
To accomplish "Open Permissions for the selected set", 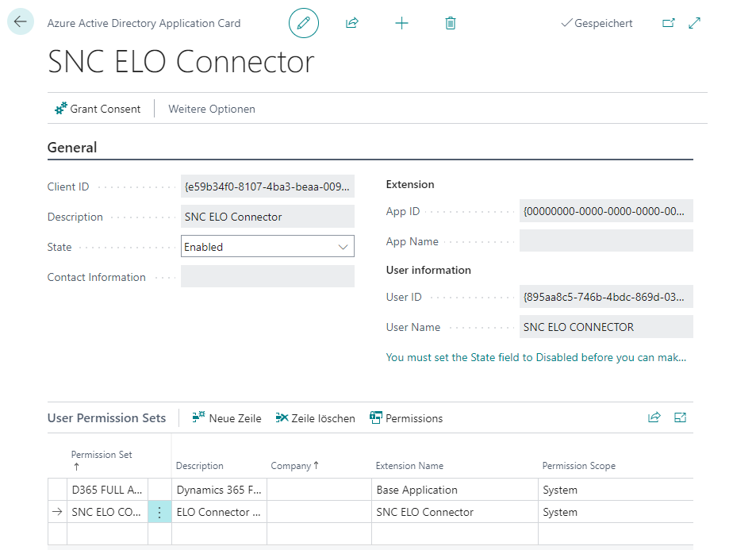I will point(406,418).
